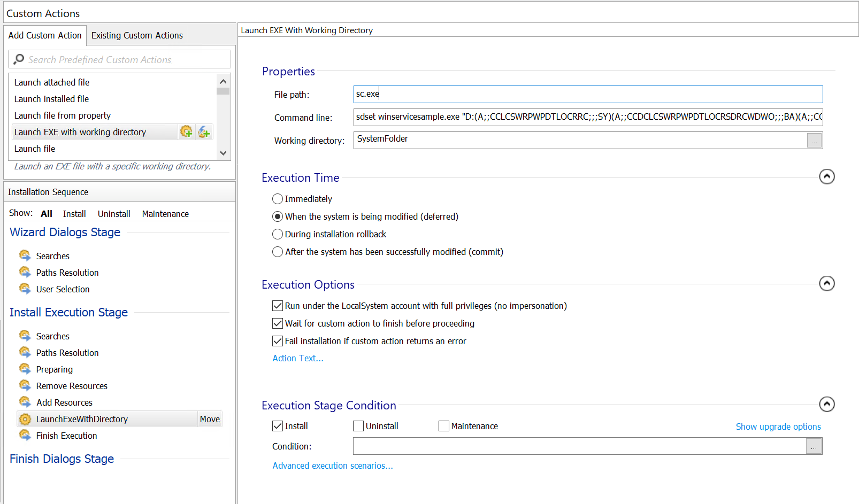Uncheck Fail installation if custom action returns error

278,341
